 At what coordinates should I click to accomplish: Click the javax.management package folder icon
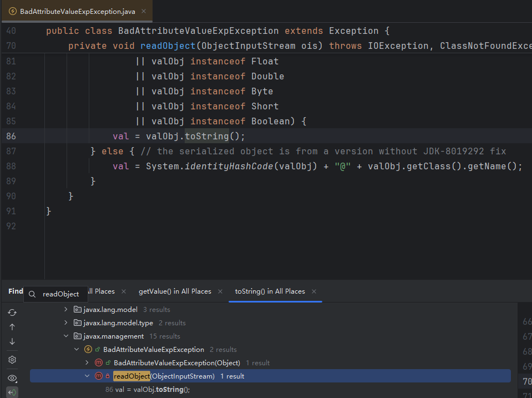coord(78,336)
